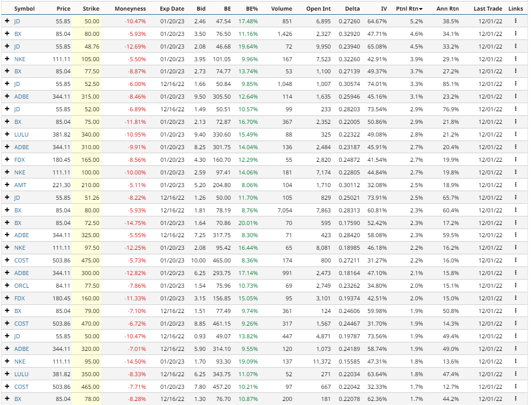Viewport: 532px width, 405px height.
Task: Open links menu for BX 80.00 12/16/22 row
Action: [515, 210]
